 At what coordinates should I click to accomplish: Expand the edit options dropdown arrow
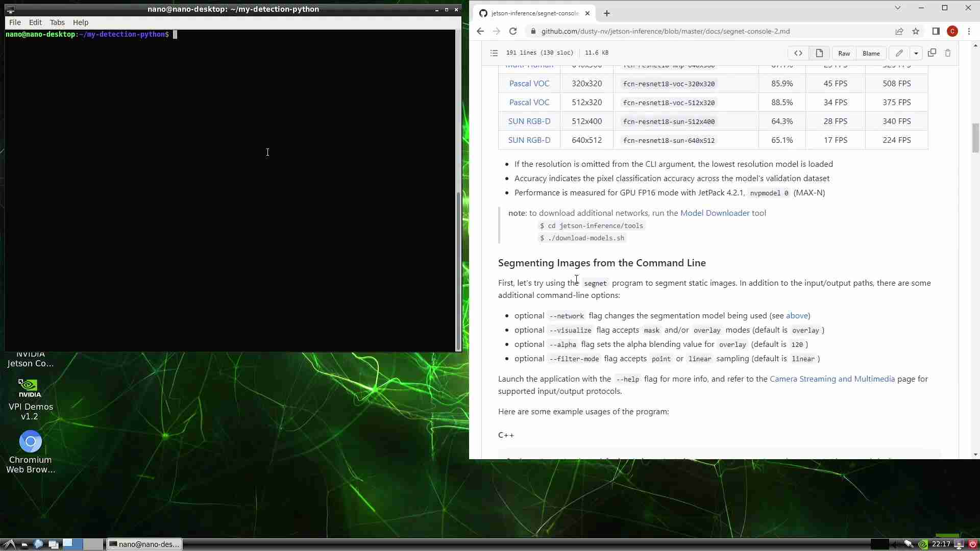916,53
